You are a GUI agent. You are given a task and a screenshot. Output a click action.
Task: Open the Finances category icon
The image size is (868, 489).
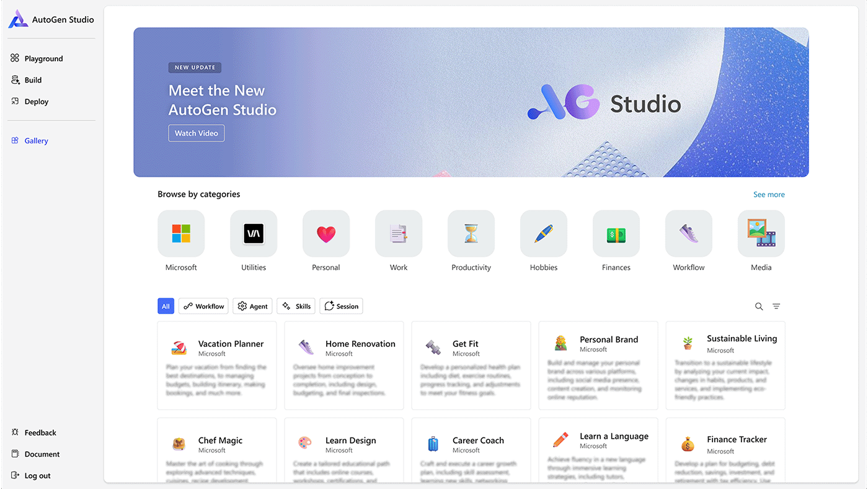click(616, 233)
